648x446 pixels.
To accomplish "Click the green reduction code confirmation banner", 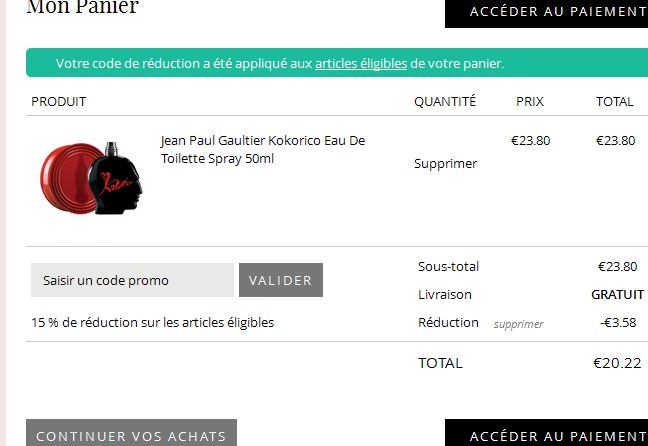I will (x=337, y=63).
